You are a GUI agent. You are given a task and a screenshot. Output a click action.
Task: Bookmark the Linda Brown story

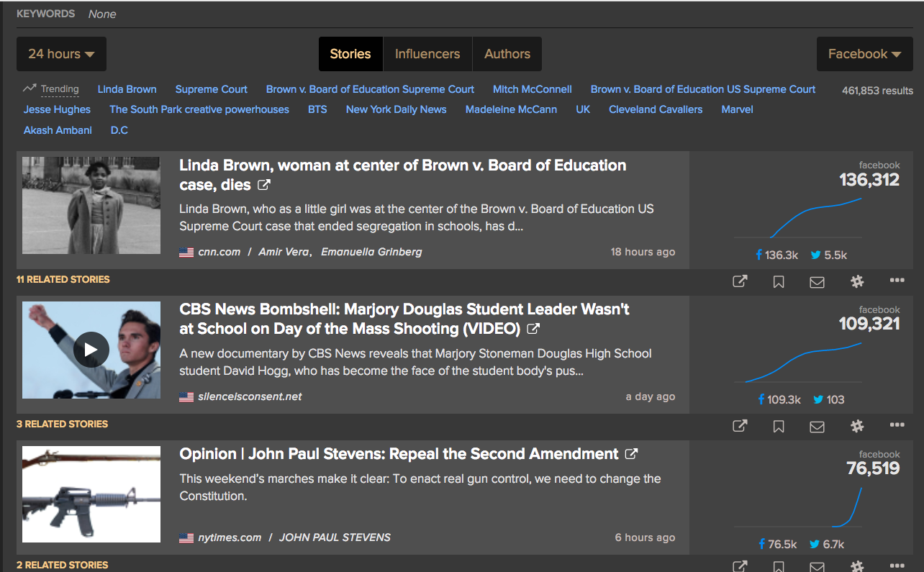point(779,282)
